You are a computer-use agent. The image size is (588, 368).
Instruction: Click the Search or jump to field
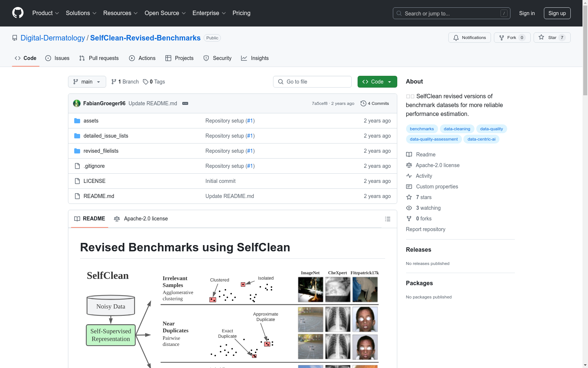452,13
